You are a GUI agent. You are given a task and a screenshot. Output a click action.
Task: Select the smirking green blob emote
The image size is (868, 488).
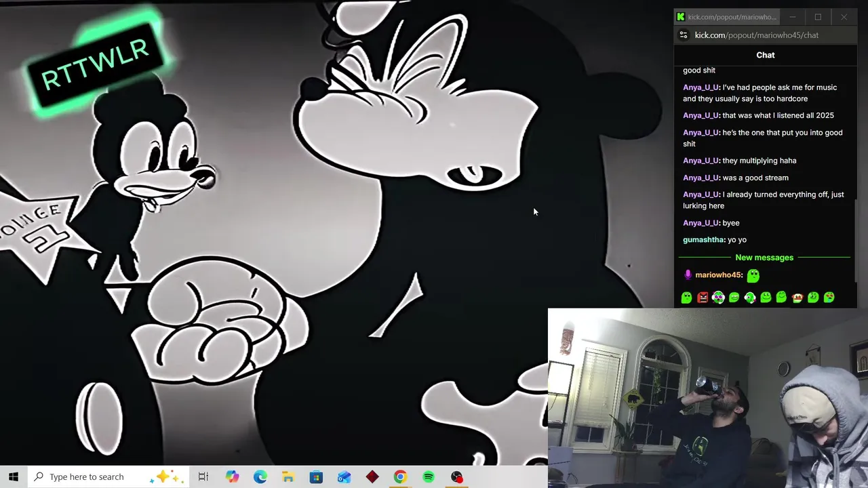[813, 298]
